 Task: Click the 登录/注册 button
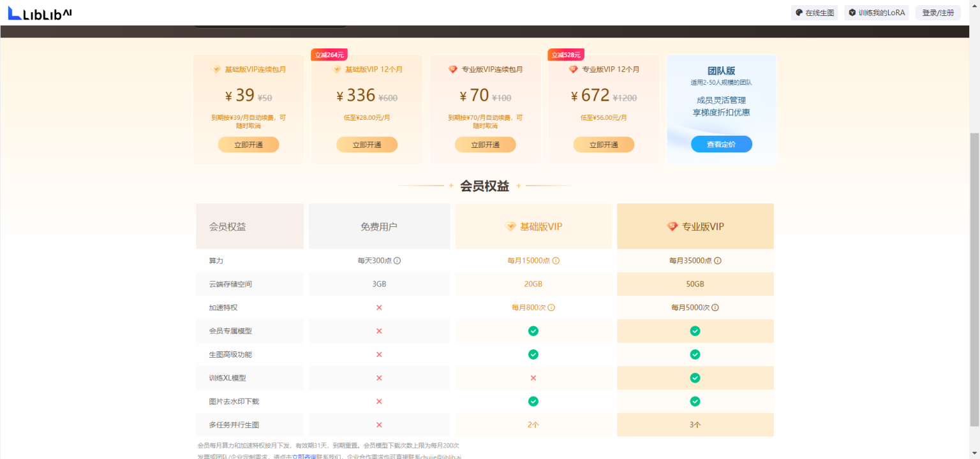(x=937, y=13)
